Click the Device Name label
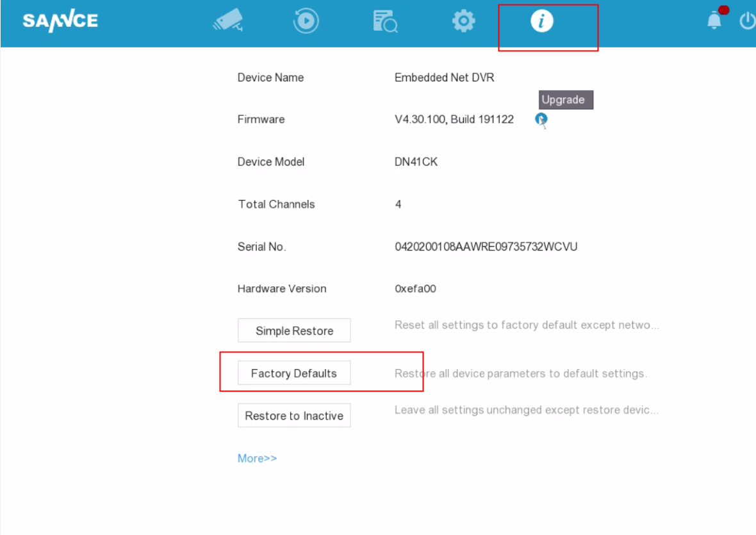The width and height of the screenshot is (756, 535). [x=270, y=78]
